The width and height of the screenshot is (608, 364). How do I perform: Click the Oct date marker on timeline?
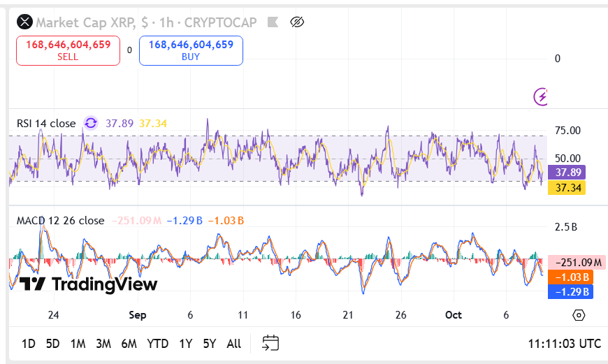pos(454,315)
